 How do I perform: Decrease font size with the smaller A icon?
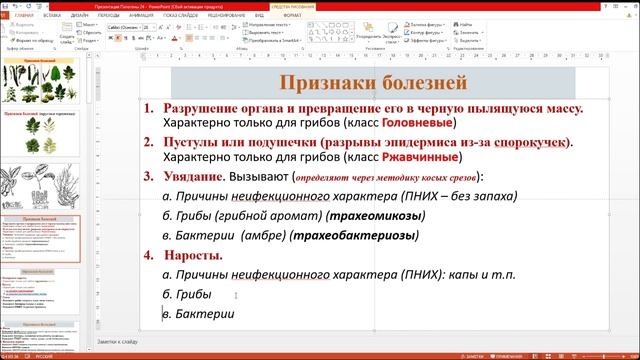[168, 27]
